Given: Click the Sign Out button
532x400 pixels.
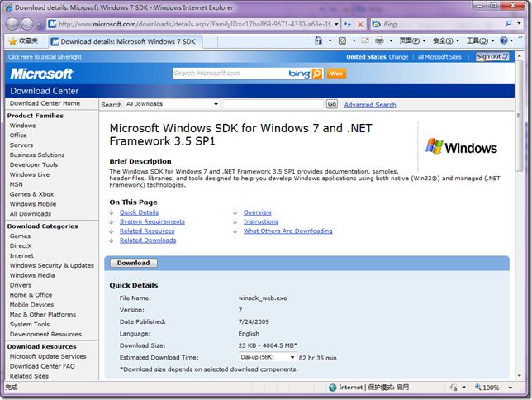Looking at the screenshot, I should (492, 57).
